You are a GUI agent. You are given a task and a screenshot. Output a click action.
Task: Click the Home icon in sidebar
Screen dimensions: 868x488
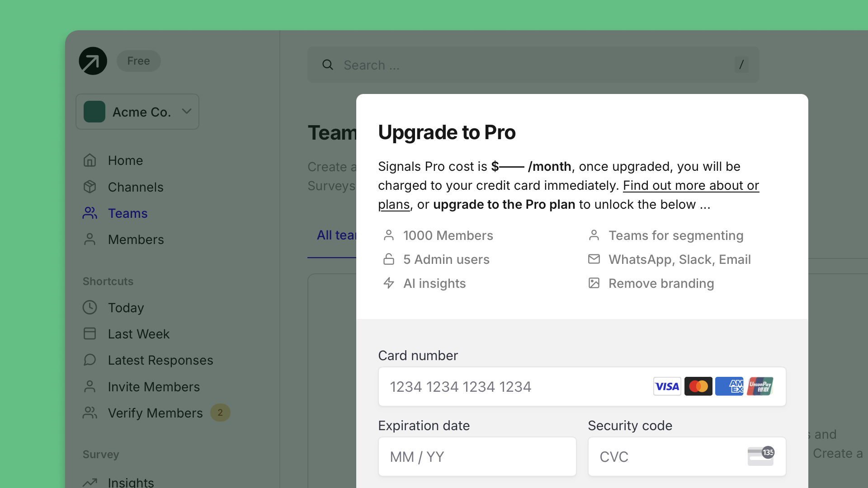coord(90,160)
